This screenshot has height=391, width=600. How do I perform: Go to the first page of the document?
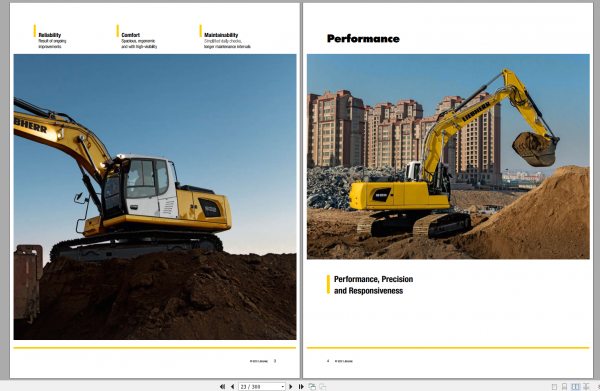tap(222, 387)
